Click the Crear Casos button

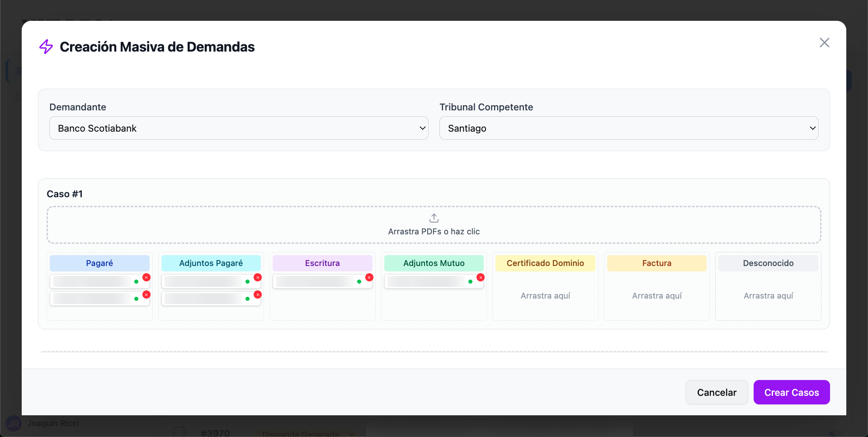(791, 392)
